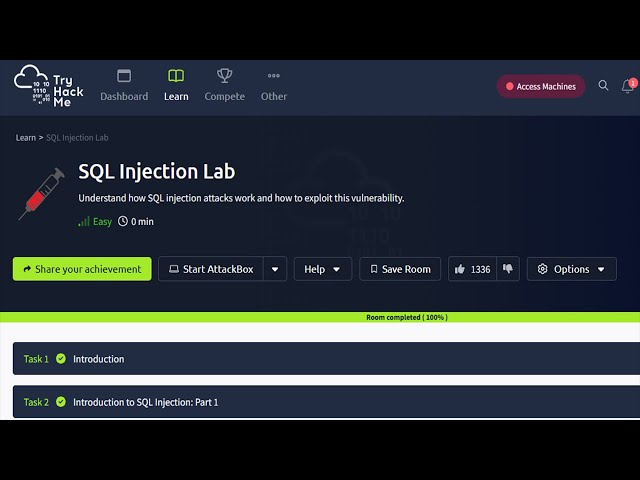Viewport: 640px width, 480px height.
Task: Click the Learn breadcrumb link
Action: tap(25, 138)
